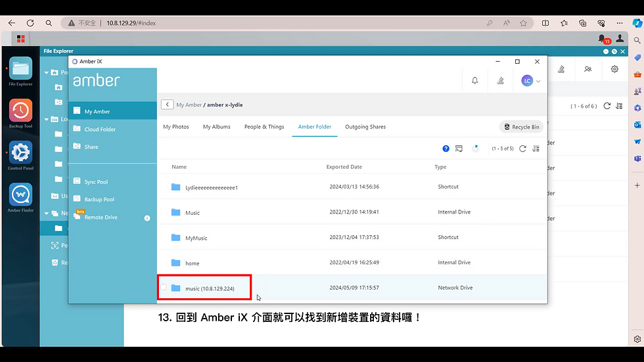644x362 pixels.
Task: Go back in the browser
Action: (x=12, y=23)
